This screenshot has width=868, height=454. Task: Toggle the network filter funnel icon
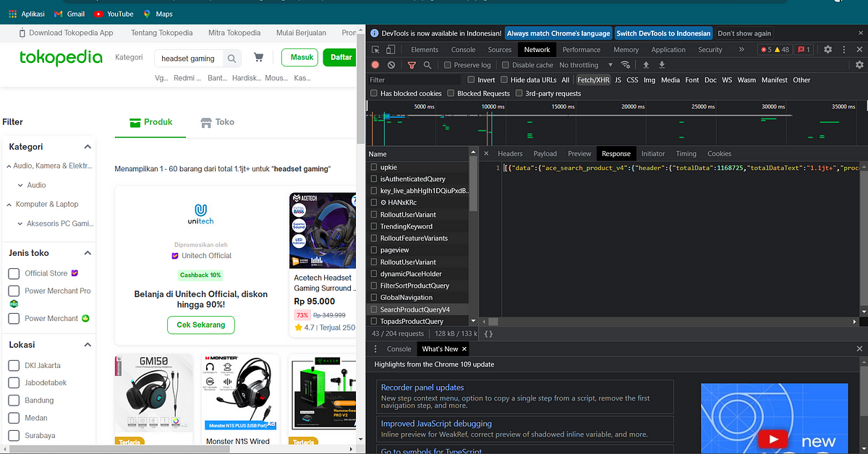pos(412,65)
